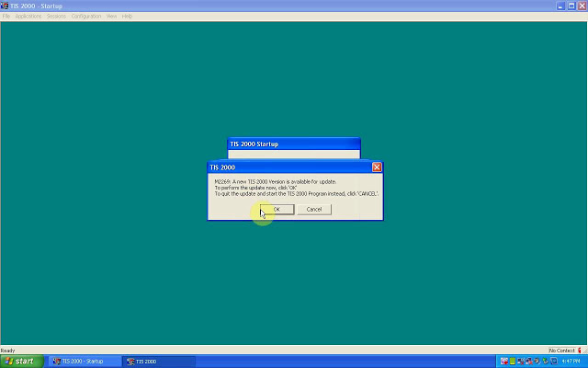Minimize the TIS 2000 - Startup main window
The width and height of the screenshot is (588, 368).
pos(560,6)
